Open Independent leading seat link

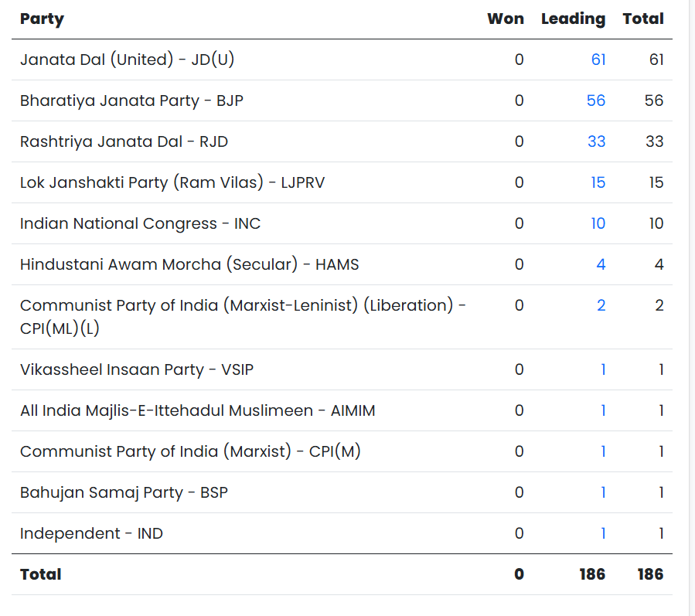603,533
